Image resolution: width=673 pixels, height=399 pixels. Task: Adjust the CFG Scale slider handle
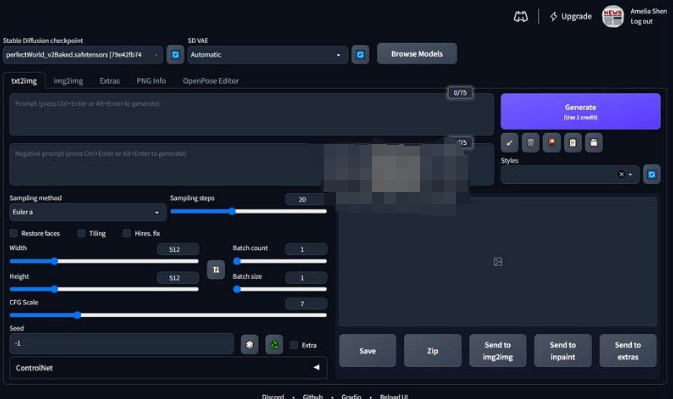point(77,315)
